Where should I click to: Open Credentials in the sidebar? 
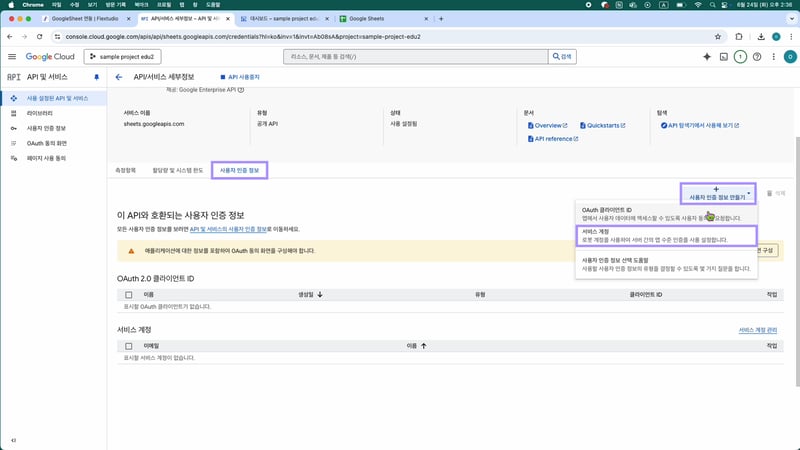coord(54,128)
